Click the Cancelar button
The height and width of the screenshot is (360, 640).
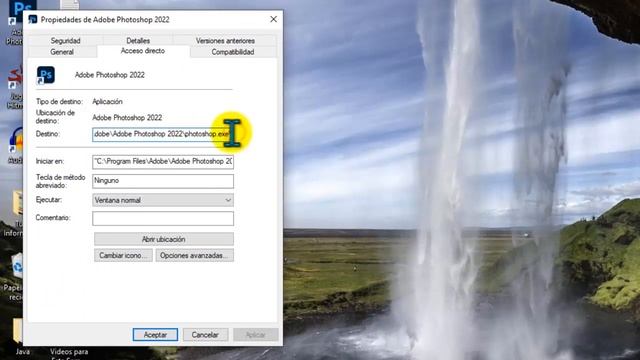[205, 335]
